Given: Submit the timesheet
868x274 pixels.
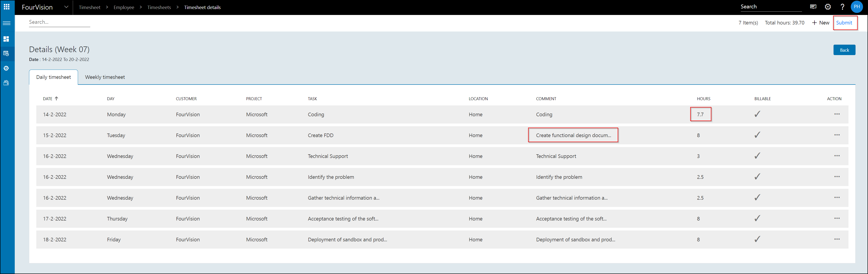Looking at the screenshot, I should (844, 23).
